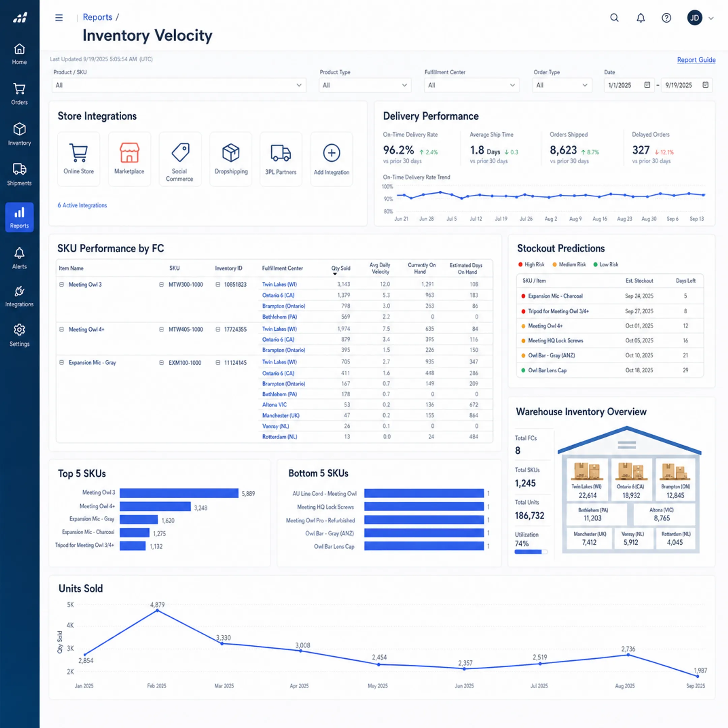
Task: Open the Marketplace integration tile
Action: coord(129,159)
